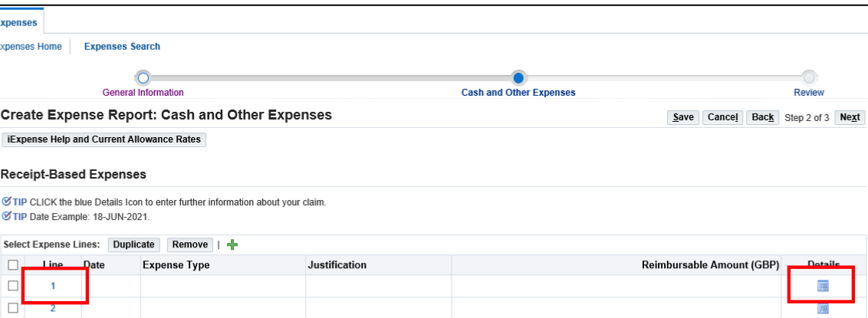Click the Expense Type cell of line 1
The image size is (868, 318).
222,286
